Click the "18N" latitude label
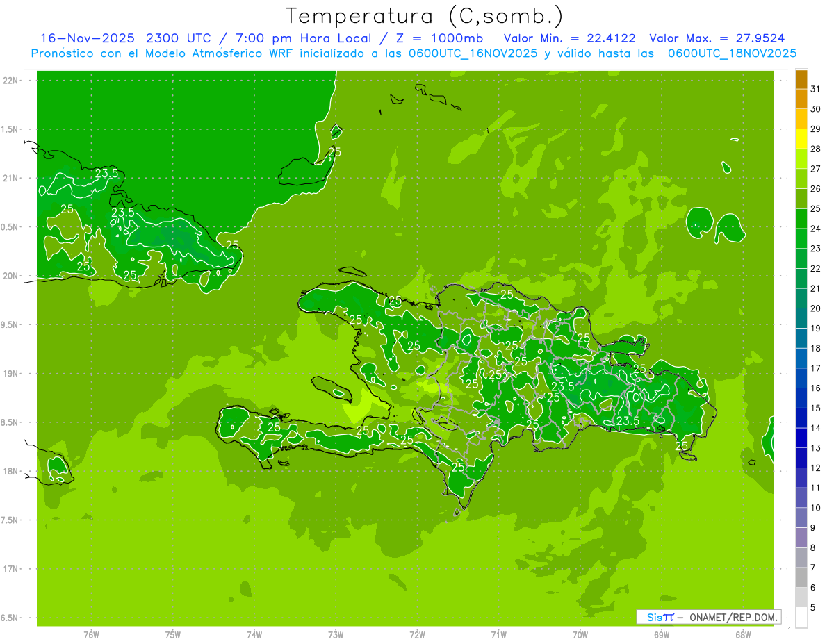834x644 pixels. click(10, 472)
